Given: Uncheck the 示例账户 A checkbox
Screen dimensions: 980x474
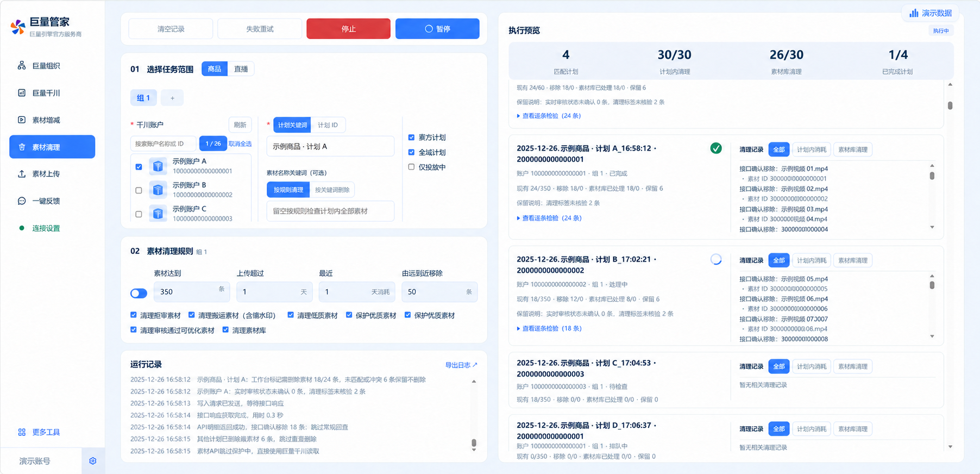Looking at the screenshot, I should pyautogui.click(x=139, y=167).
